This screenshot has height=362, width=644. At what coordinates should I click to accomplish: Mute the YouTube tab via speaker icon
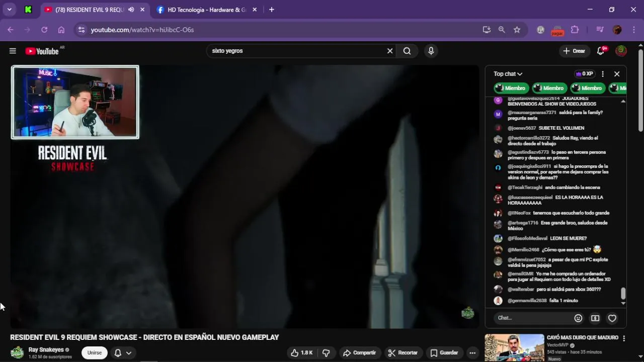coord(131,10)
